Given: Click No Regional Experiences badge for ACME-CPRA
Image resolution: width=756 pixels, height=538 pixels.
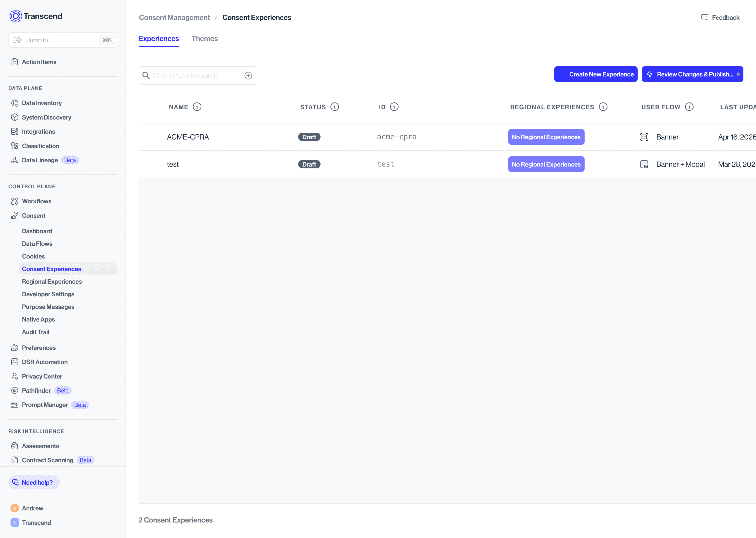Looking at the screenshot, I should click(x=546, y=137).
